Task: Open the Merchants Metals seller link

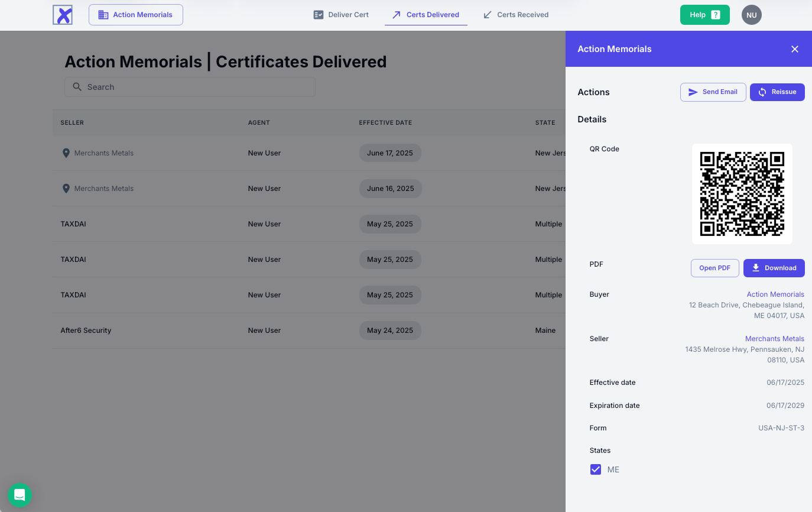Action: click(x=774, y=339)
